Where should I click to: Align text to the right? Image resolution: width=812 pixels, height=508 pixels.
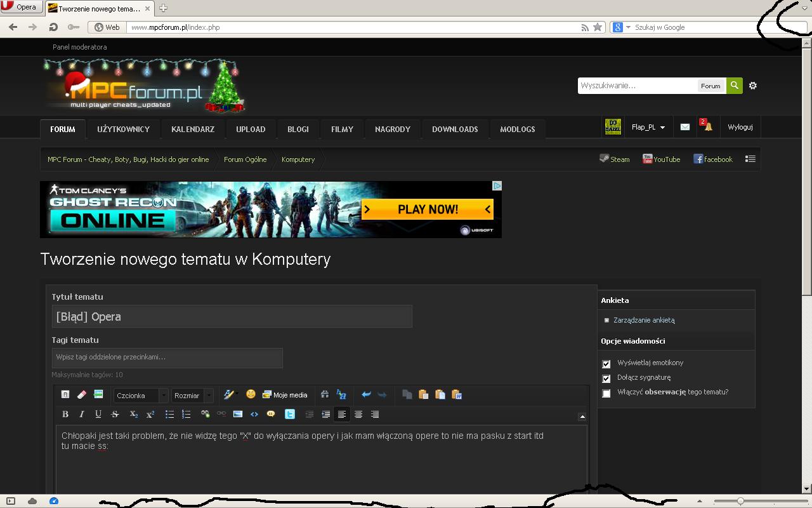[x=375, y=414]
